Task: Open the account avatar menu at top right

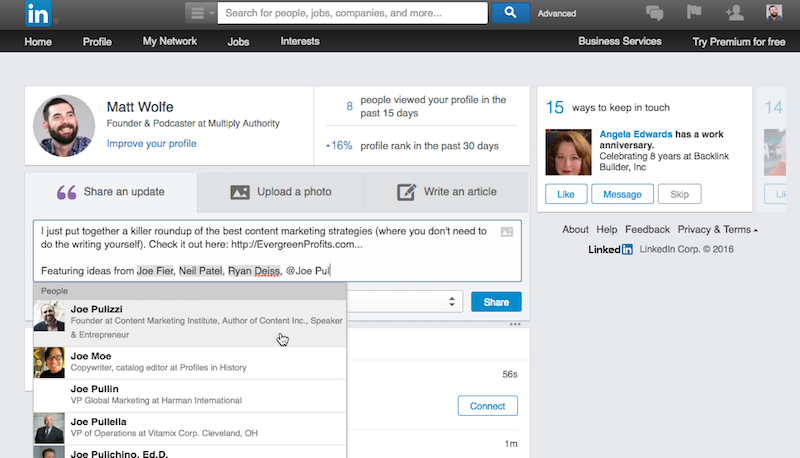Action: (773, 13)
